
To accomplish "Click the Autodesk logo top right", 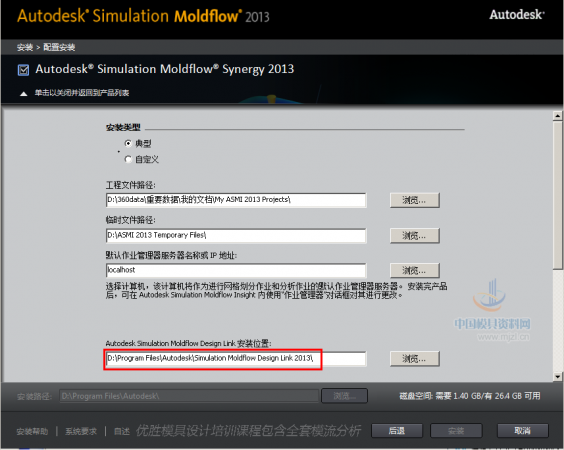I will point(517,15).
